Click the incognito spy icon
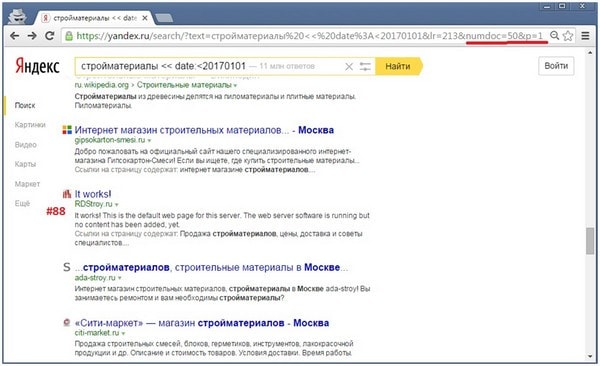The width and height of the screenshot is (600, 366). coord(17,16)
